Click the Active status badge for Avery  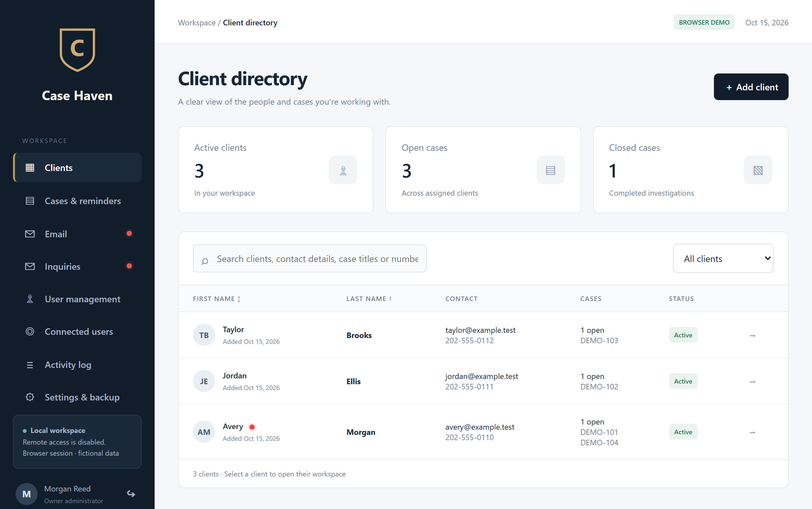(x=683, y=432)
